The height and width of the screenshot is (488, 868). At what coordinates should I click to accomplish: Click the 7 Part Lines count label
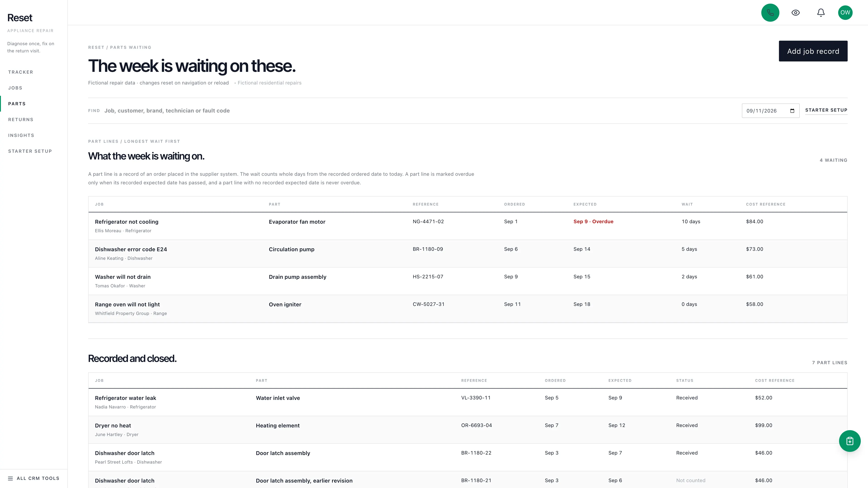click(830, 363)
